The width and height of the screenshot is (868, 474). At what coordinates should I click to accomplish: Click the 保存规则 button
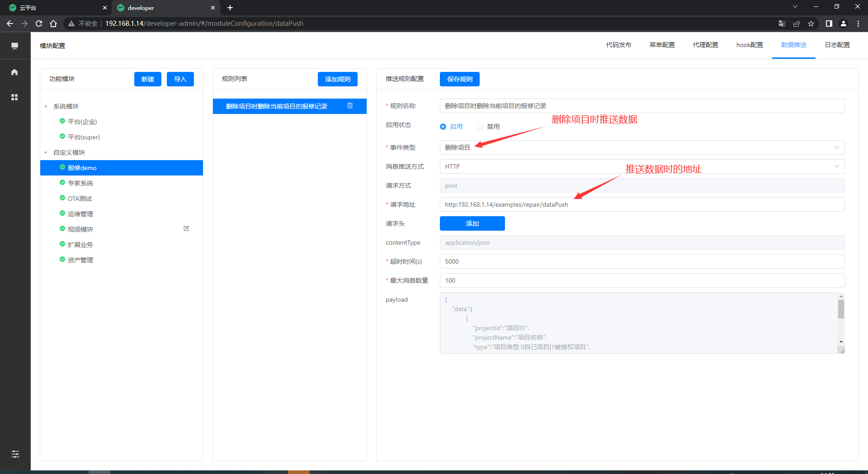click(459, 79)
